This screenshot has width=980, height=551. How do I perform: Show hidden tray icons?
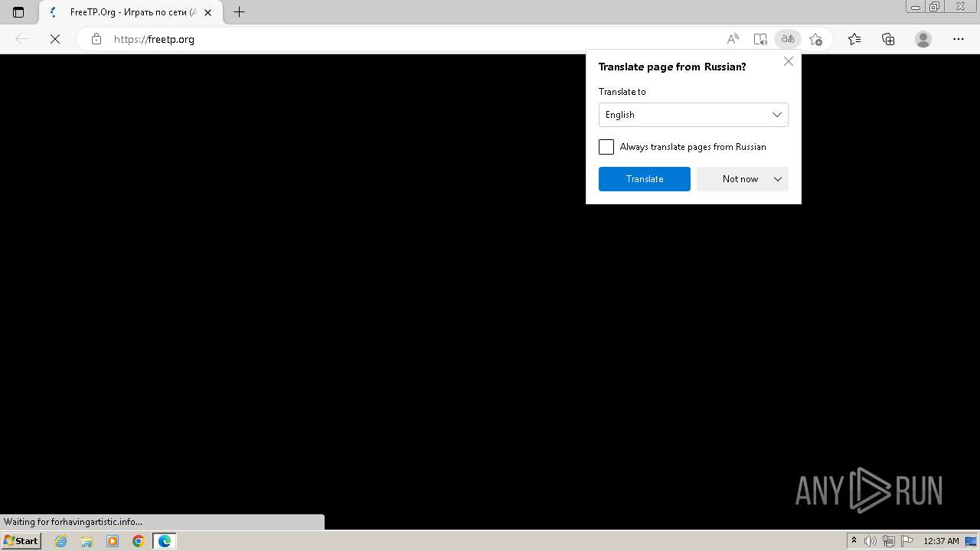click(854, 541)
